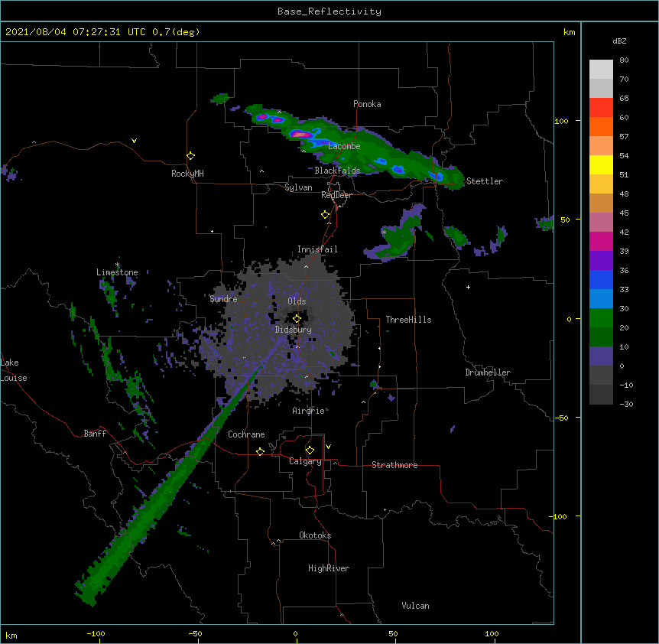Viewport: 659px width, 644px height.
Task: Click the Base_Reflectivity title text
Action: [x=329, y=11]
